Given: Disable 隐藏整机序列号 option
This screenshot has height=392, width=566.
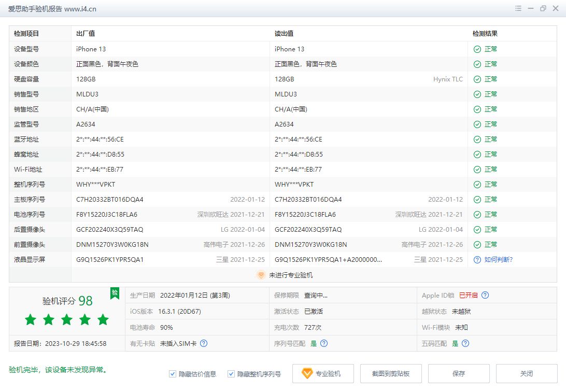Looking at the screenshot, I should pyautogui.click(x=230, y=373).
